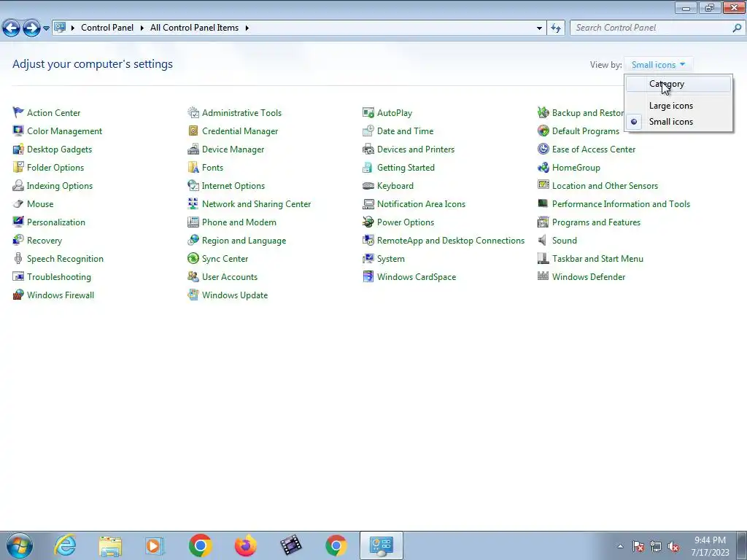Screen dimensions: 747x560
Task: Click the Speech Recognition microphone icon
Action: [x=18, y=259]
